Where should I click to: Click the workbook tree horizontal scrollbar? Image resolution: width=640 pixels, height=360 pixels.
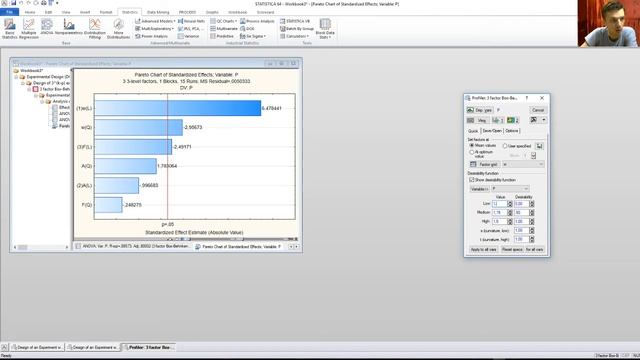41,247
